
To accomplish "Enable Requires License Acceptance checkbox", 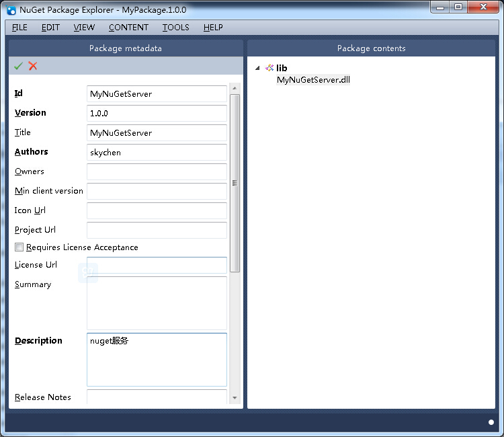I will point(19,247).
